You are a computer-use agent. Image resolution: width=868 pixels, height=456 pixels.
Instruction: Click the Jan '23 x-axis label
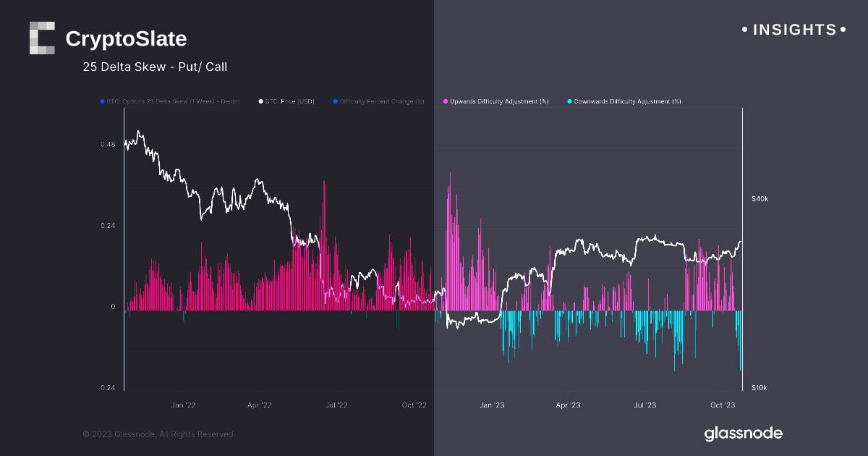[492, 405]
